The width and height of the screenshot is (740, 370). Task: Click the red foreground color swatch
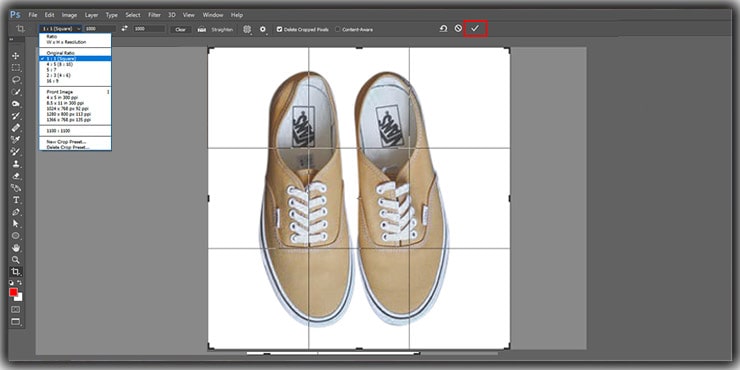tap(13, 293)
